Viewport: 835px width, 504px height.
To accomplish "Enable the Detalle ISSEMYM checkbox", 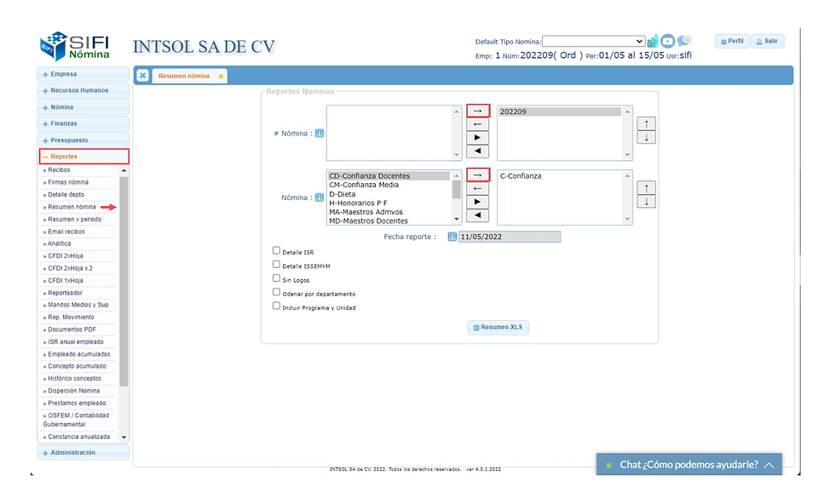I will click(x=276, y=264).
